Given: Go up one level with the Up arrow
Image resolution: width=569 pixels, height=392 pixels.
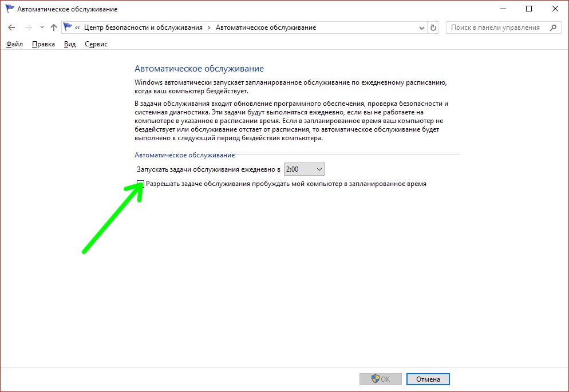Looking at the screenshot, I should 54,27.
